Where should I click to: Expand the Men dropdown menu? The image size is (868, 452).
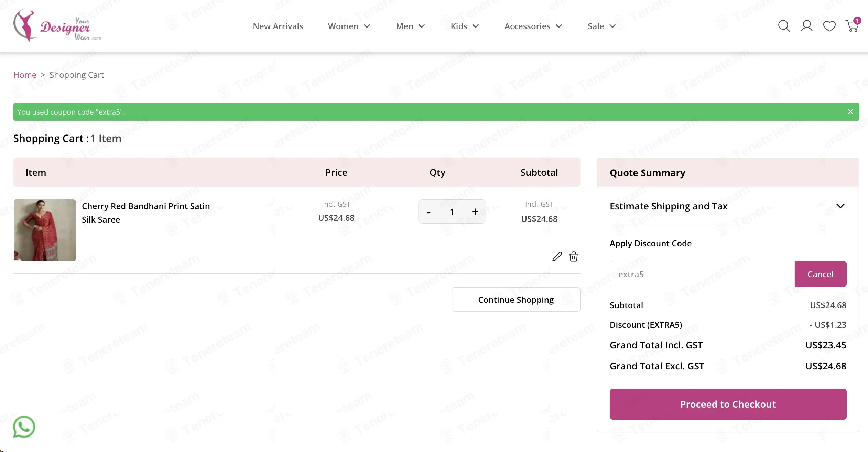coord(410,26)
